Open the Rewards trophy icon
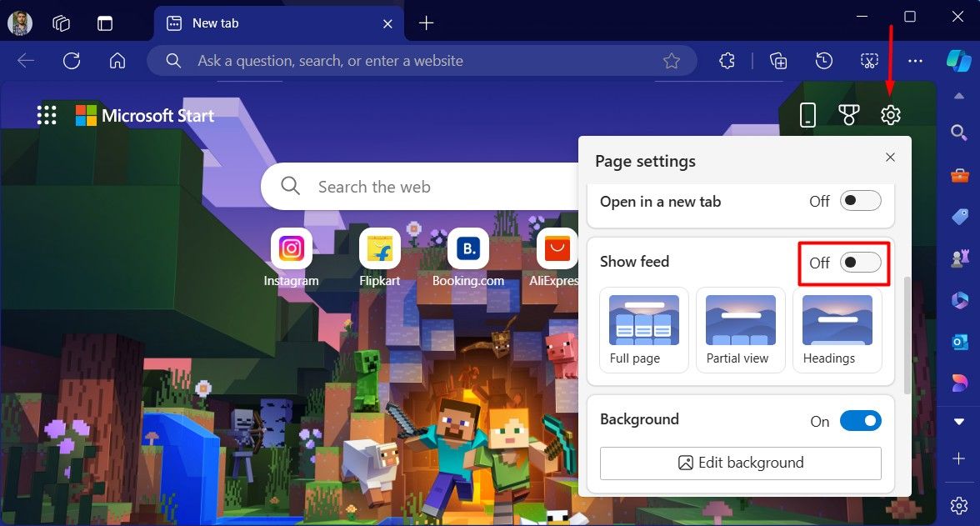Viewport: 980px width, 526px height. (848, 115)
